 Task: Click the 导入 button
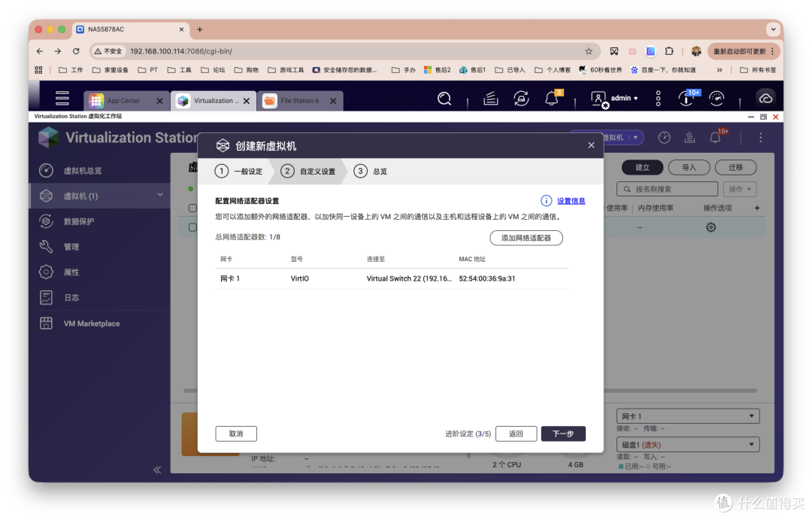pyautogui.click(x=689, y=168)
